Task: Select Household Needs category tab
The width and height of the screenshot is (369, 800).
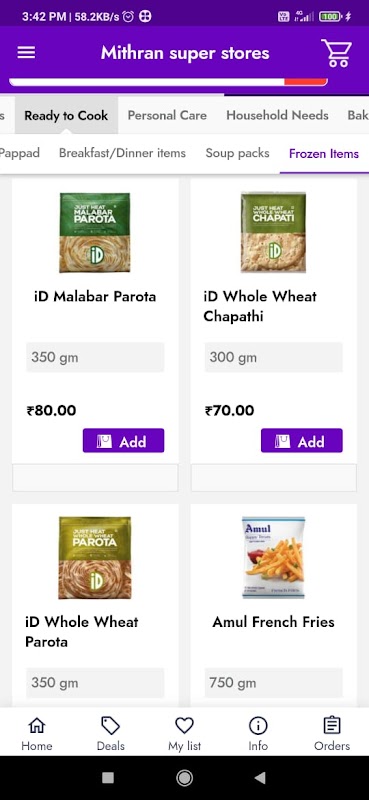Action: point(277,115)
